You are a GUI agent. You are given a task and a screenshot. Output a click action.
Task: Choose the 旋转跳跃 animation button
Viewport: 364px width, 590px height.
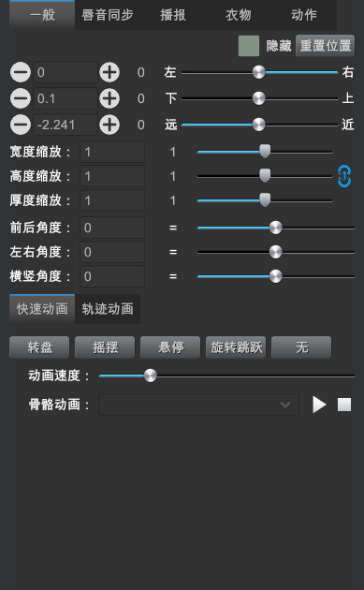coord(236,347)
